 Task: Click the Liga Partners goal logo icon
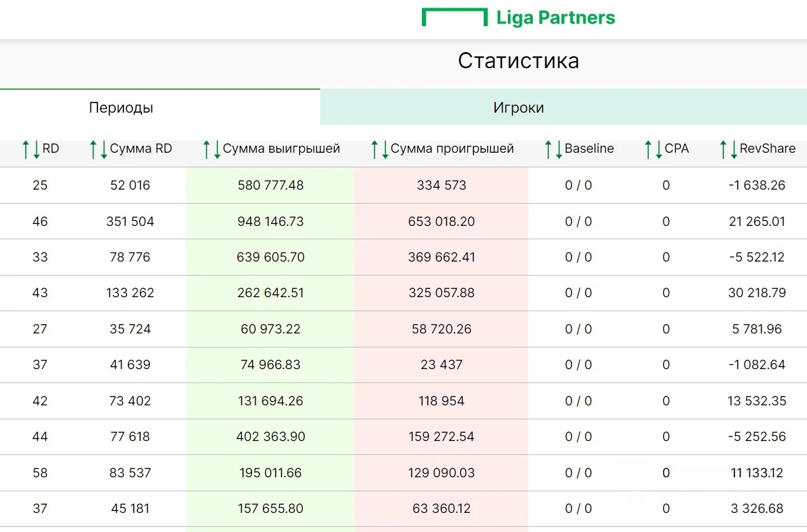pos(454,17)
